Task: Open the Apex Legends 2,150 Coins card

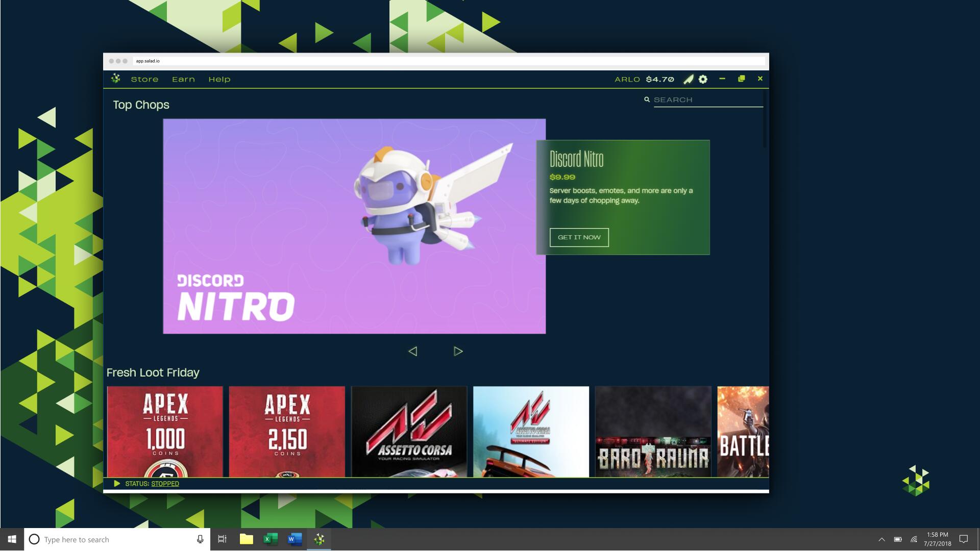Action: (287, 432)
